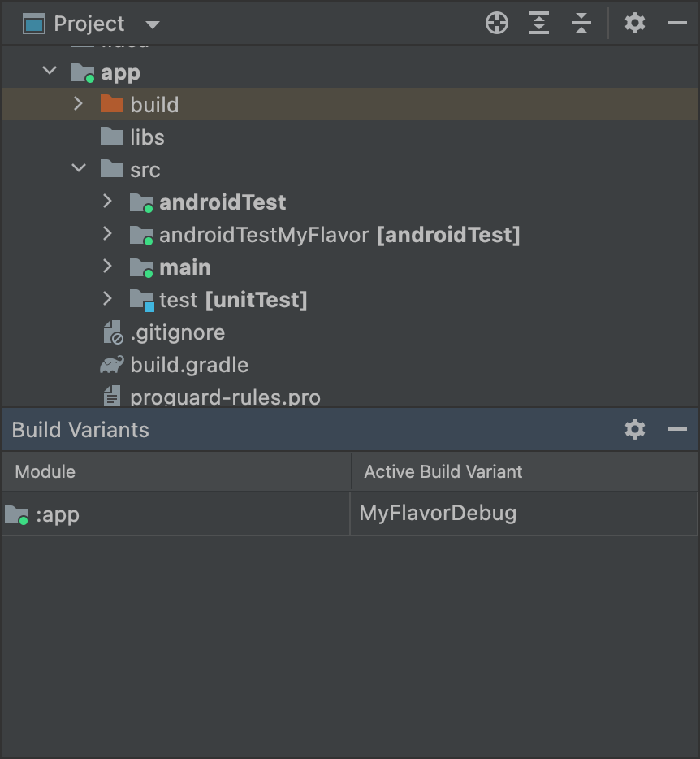Select the build folder in app
The width and height of the screenshot is (700, 759).
(x=154, y=104)
